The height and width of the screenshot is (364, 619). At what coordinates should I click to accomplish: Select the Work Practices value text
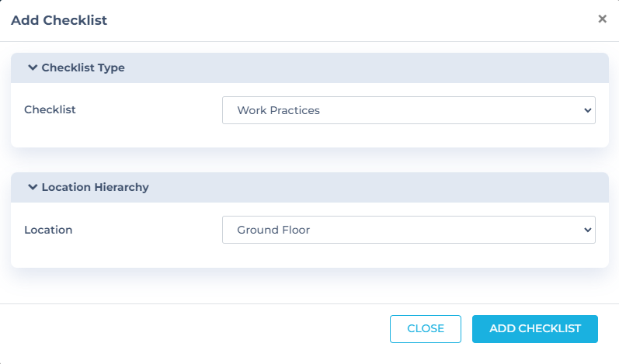pos(278,110)
